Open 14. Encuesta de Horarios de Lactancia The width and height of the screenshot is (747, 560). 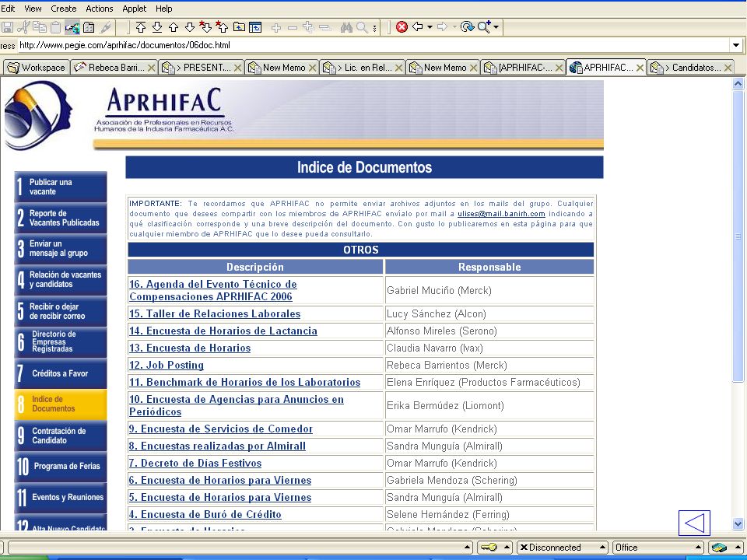coord(223,331)
